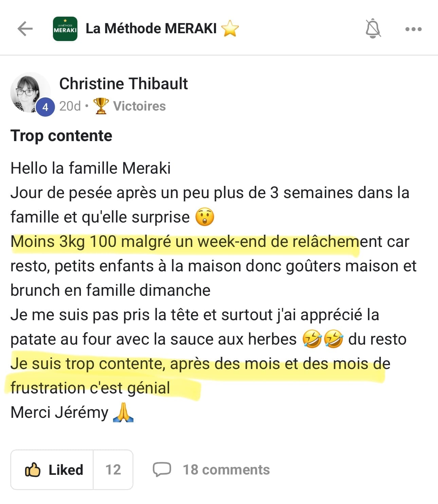Click the praying hands emoji
The height and width of the screenshot is (504, 438).
point(123,412)
